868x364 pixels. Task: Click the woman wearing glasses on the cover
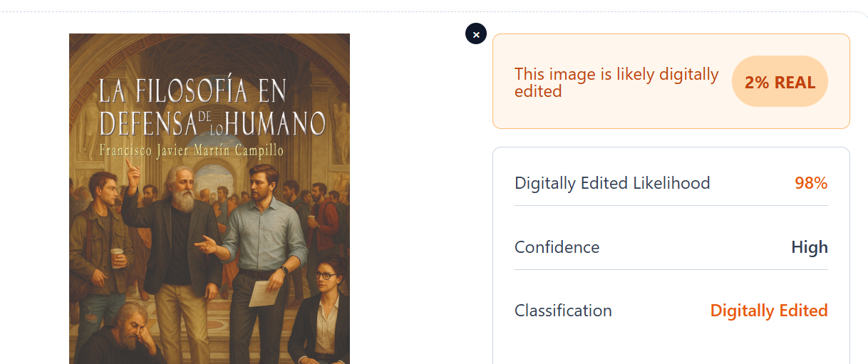[x=324, y=274]
